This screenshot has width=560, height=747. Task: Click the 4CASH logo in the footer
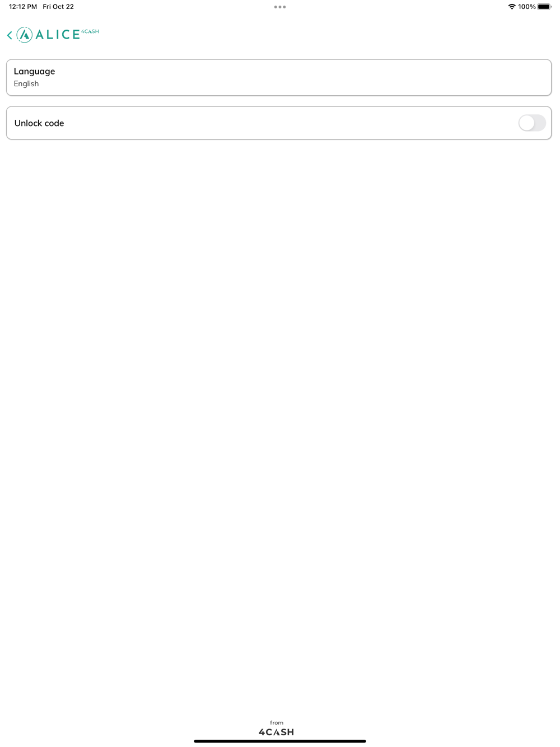pyautogui.click(x=277, y=732)
